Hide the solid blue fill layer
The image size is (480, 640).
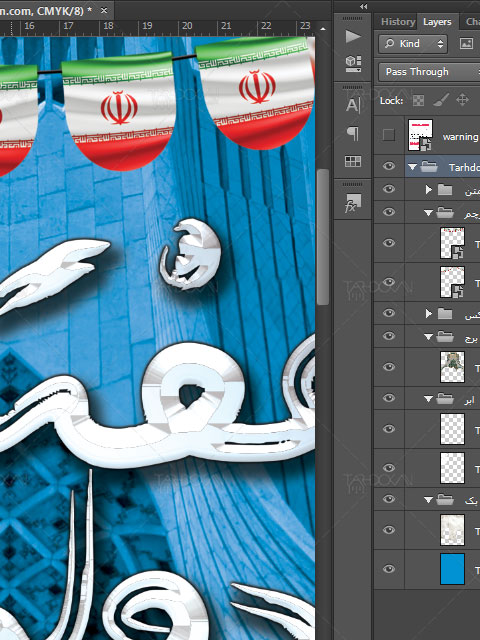tap(389, 569)
